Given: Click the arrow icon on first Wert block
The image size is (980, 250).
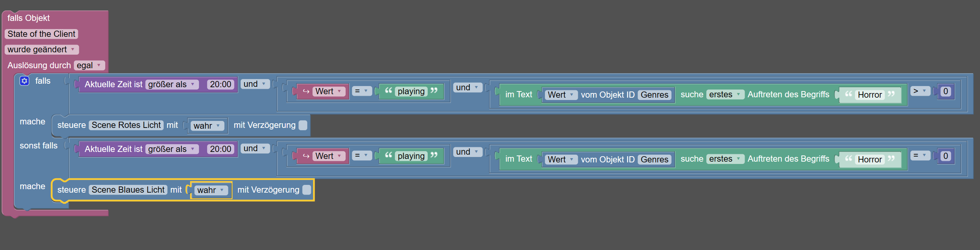Looking at the screenshot, I should click(x=306, y=91).
